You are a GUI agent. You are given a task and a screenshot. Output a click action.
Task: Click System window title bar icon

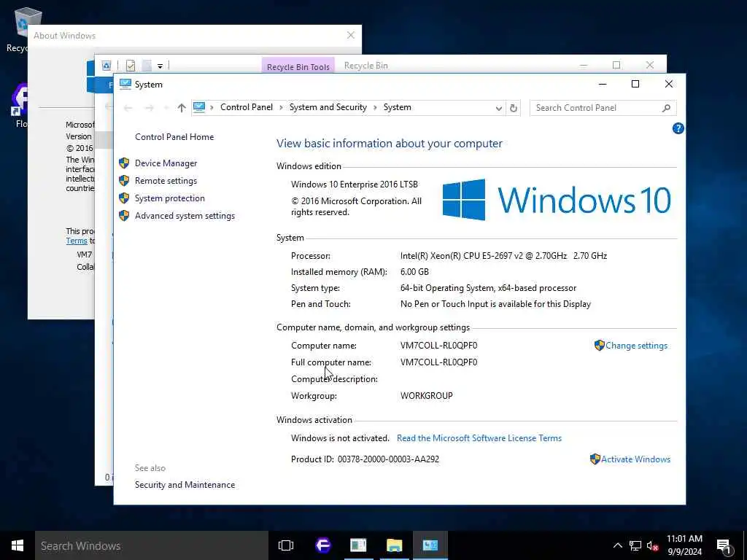[x=125, y=85]
